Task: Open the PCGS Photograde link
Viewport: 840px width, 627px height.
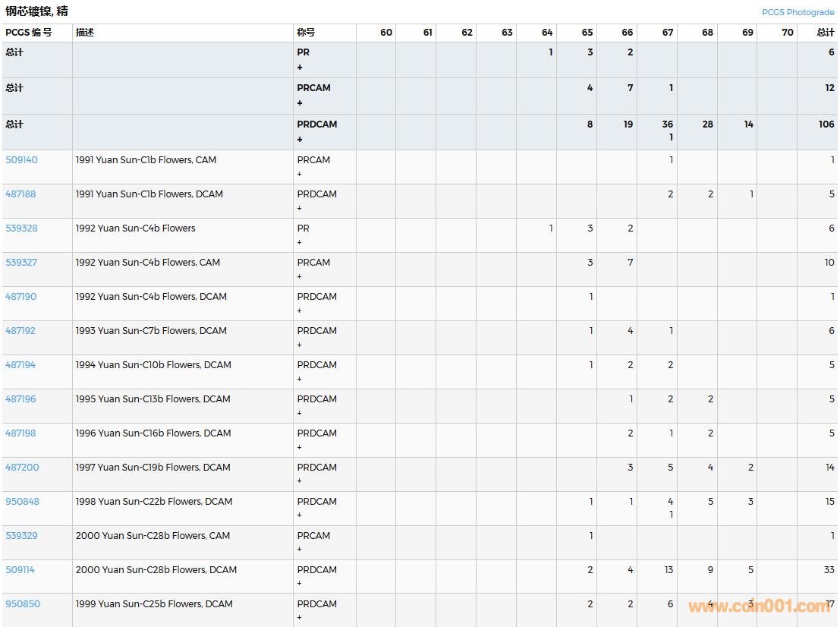Action: 798,12
